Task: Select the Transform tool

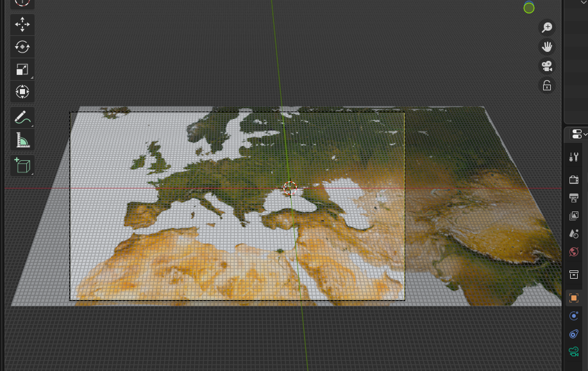Action: pyautogui.click(x=22, y=92)
